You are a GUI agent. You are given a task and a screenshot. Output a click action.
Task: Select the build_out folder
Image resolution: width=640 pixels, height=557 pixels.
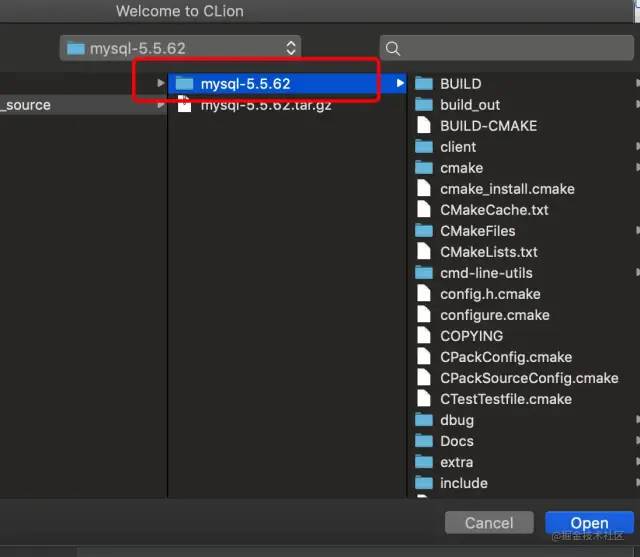coord(470,105)
